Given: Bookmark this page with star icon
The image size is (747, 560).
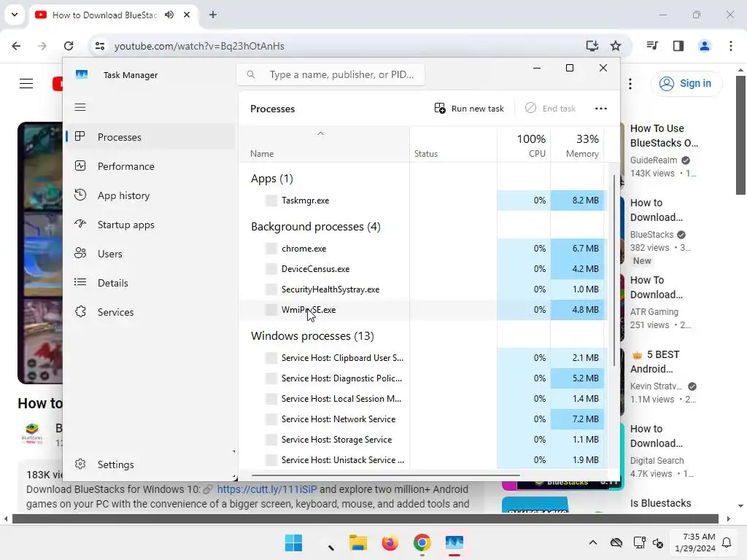Looking at the screenshot, I should pyautogui.click(x=616, y=46).
